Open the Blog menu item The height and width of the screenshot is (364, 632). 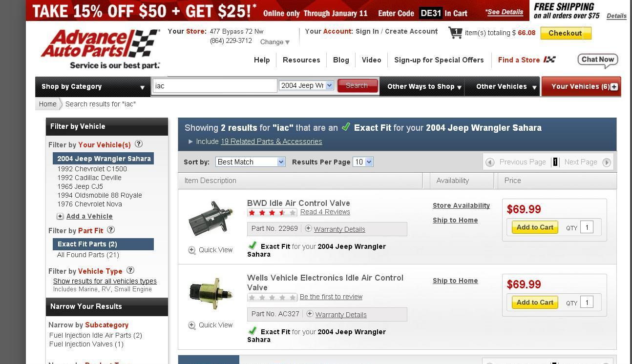[x=341, y=60]
